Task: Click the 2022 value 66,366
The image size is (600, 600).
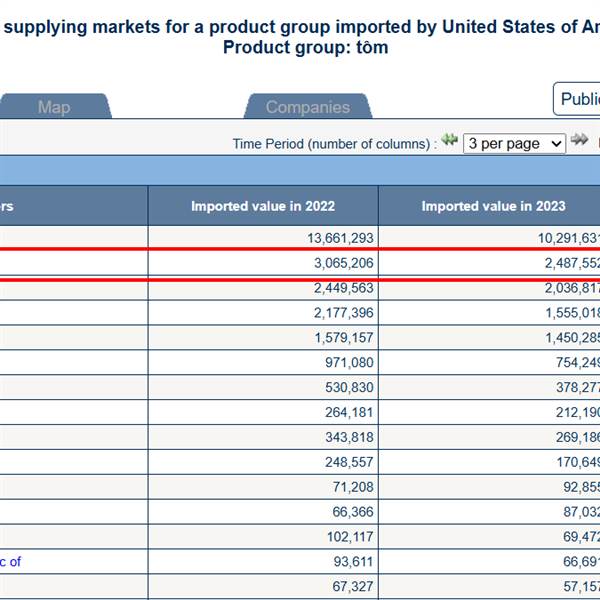Action: coord(353,512)
